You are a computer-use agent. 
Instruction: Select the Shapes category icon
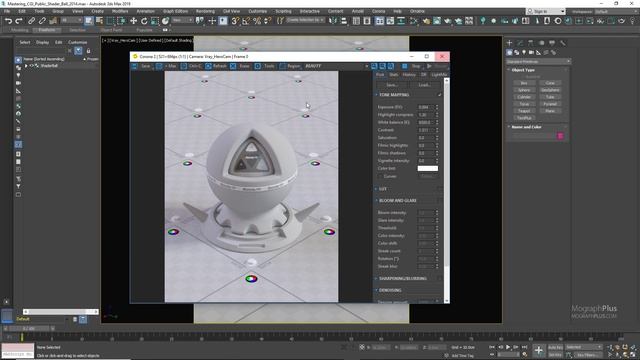coord(517,52)
